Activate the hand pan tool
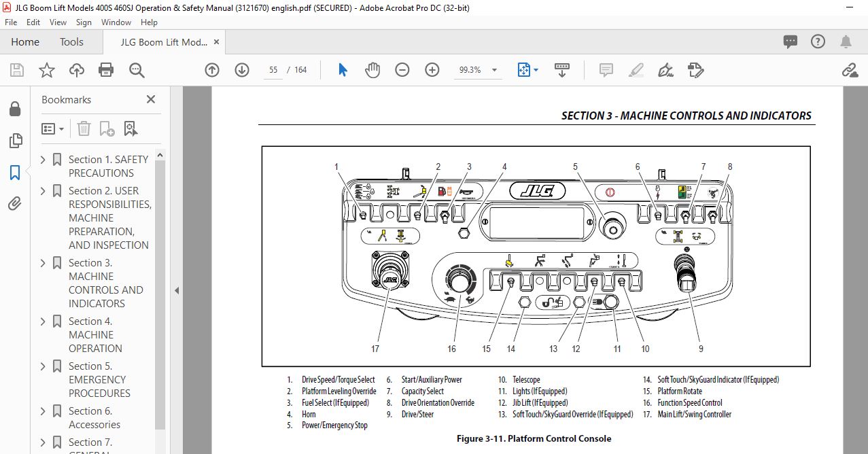 [x=372, y=70]
